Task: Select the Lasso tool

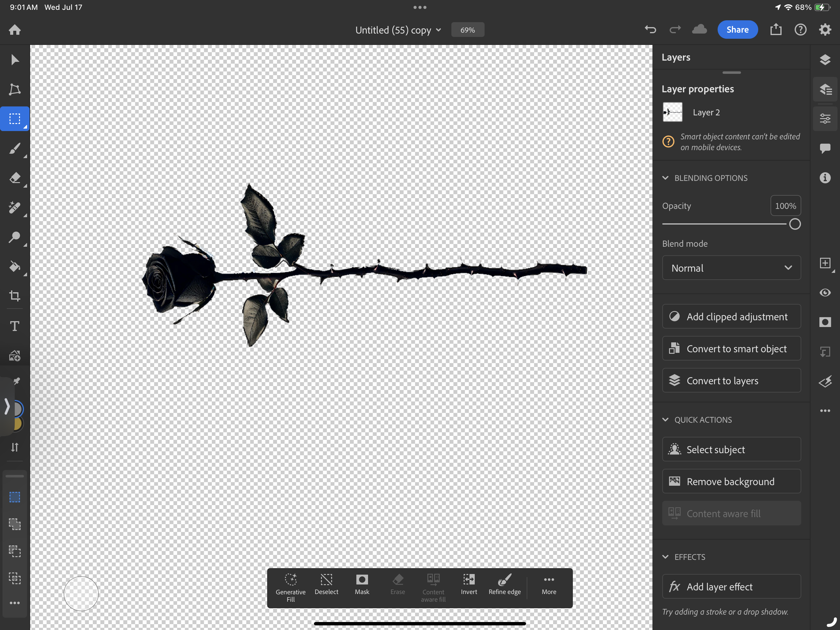Action: [x=15, y=89]
